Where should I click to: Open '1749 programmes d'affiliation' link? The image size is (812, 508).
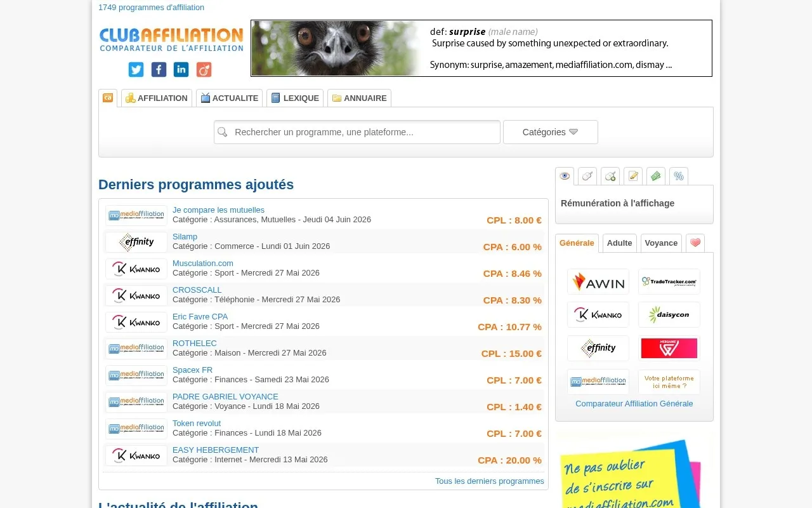pyautogui.click(x=151, y=8)
